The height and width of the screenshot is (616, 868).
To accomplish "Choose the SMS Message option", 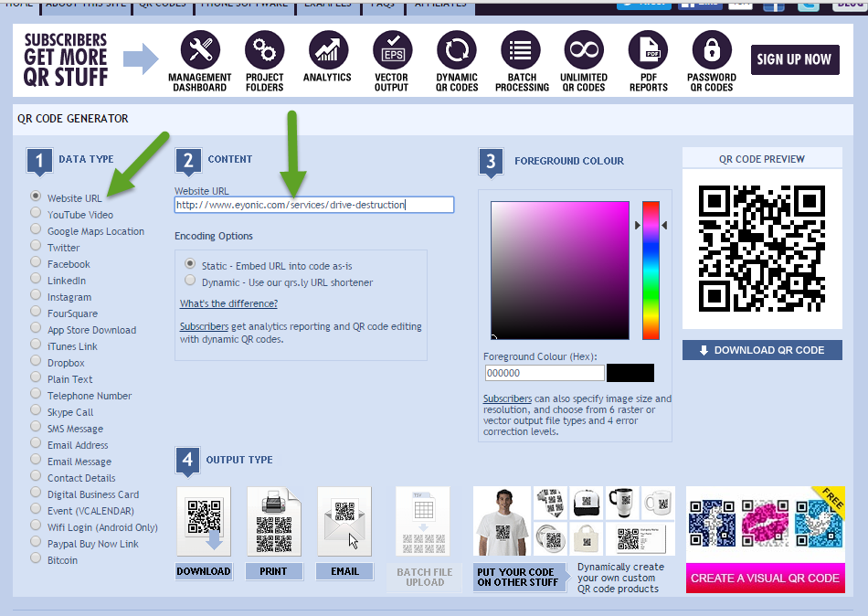I will (36, 427).
